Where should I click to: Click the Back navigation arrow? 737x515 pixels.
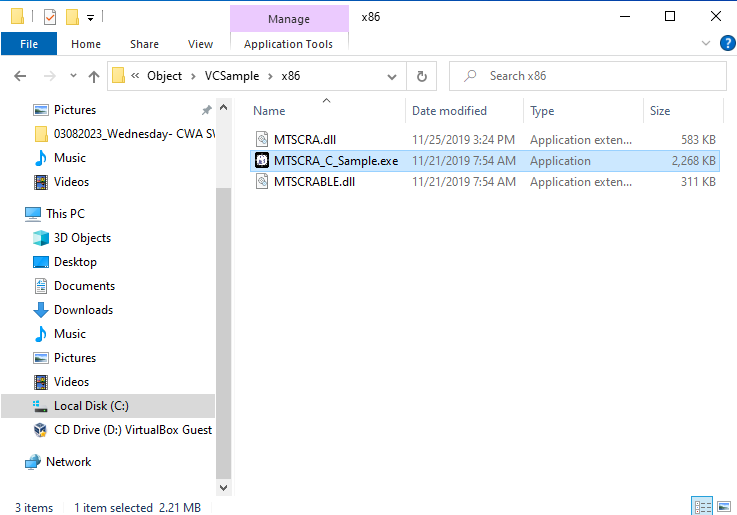[21, 76]
